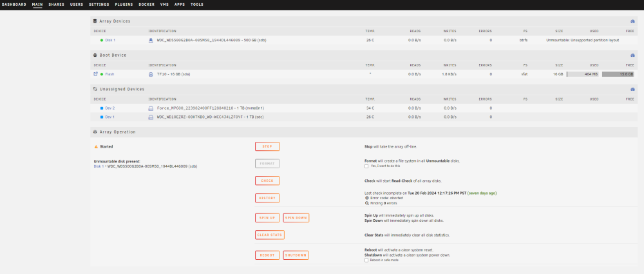Click the green status dot beside Flash
The image size is (644, 274).
102,75
